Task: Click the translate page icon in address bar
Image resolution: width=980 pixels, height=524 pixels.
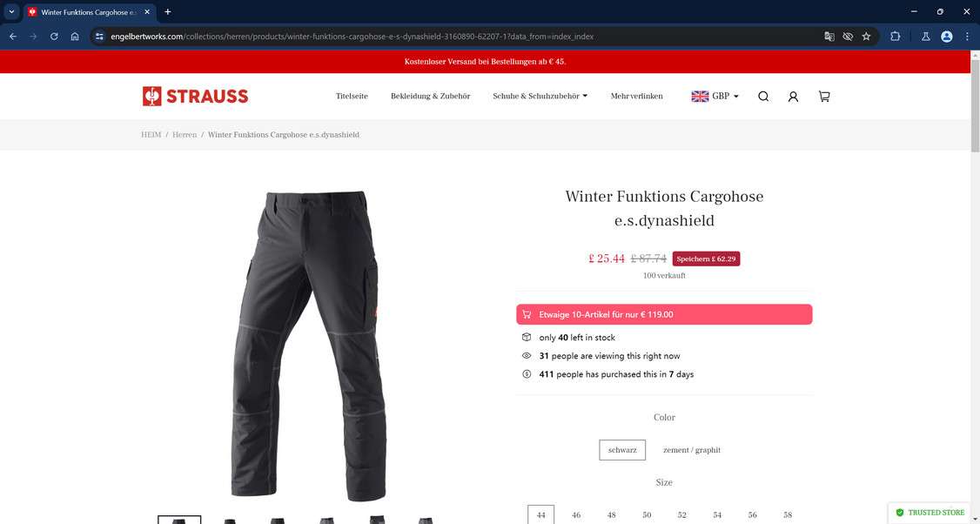Action: [x=829, y=37]
